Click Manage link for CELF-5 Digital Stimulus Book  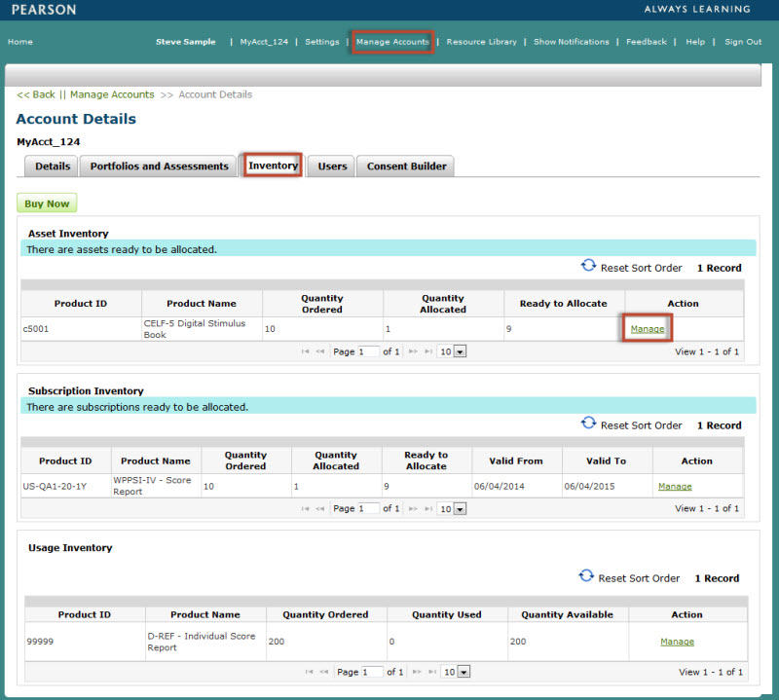[648, 329]
